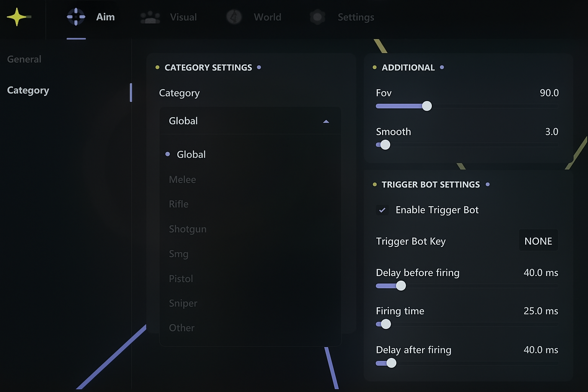This screenshot has height=392, width=588.
Task: Choose Rifle from the category list
Action: click(179, 204)
